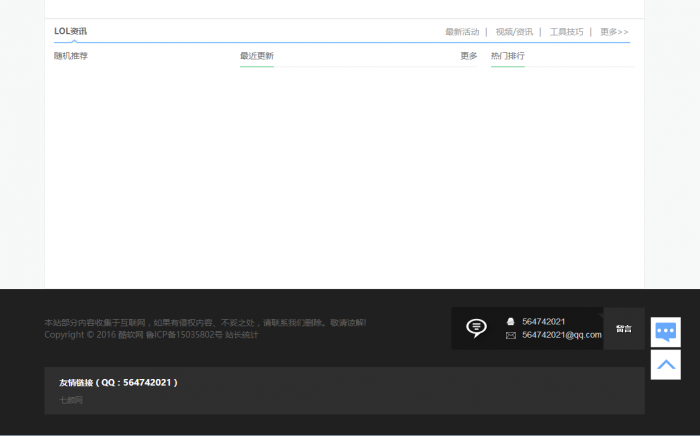This screenshot has height=436, width=700.
Task: Click the QQ number 564742021
Action: click(544, 321)
